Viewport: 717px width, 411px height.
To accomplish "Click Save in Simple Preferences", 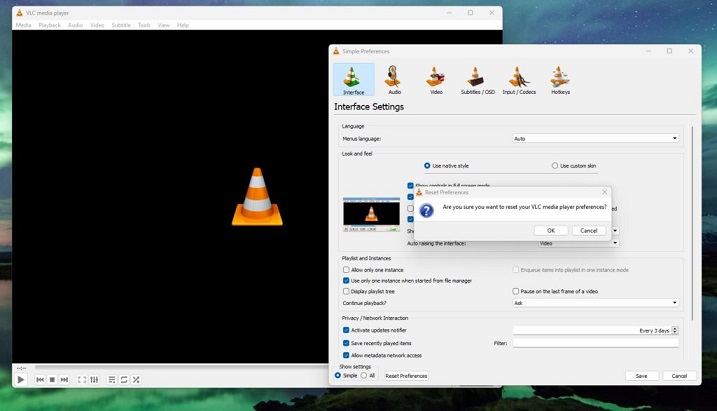I will tap(642, 376).
